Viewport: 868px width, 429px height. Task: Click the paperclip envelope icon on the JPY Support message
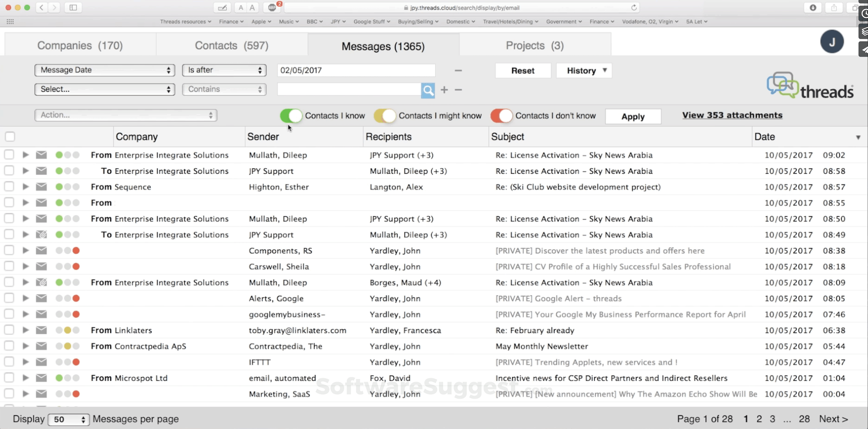pyautogui.click(x=41, y=234)
